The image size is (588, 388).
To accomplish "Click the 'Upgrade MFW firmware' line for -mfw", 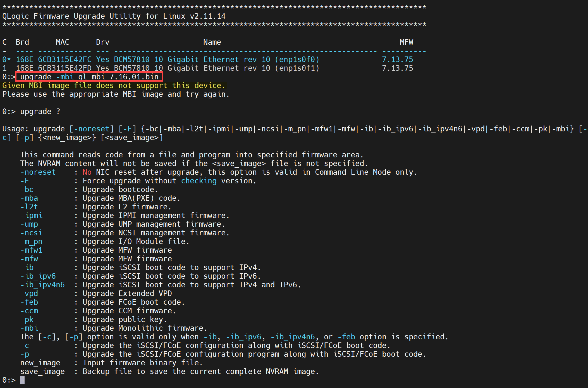I will click(x=127, y=259).
